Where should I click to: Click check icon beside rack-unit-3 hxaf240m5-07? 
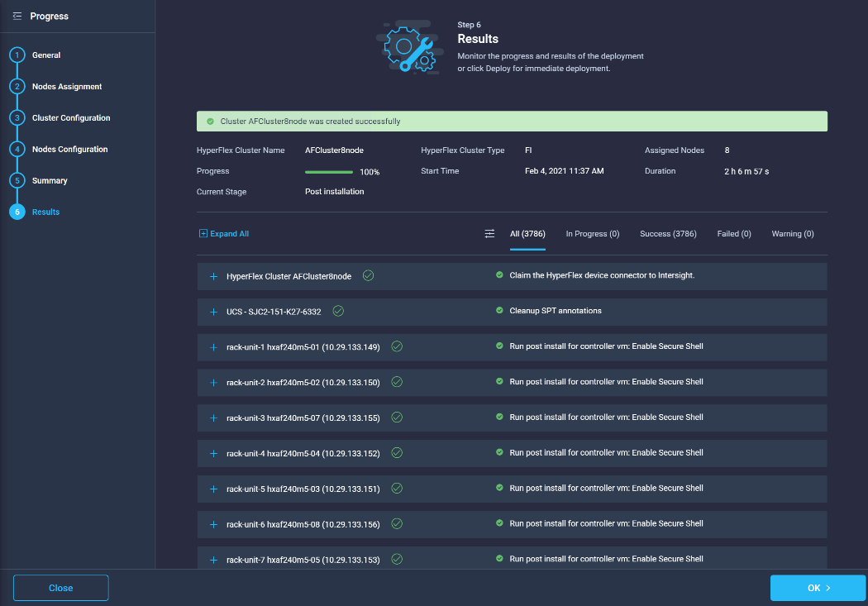click(x=397, y=418)
